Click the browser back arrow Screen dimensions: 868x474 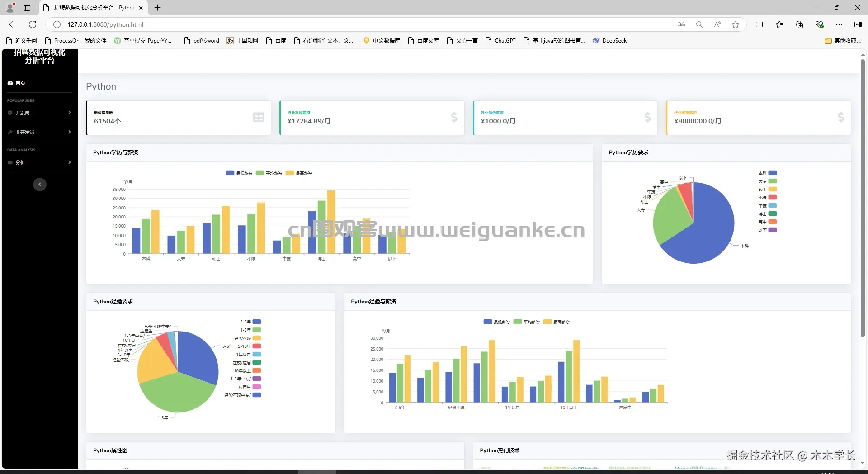[13, 24]
